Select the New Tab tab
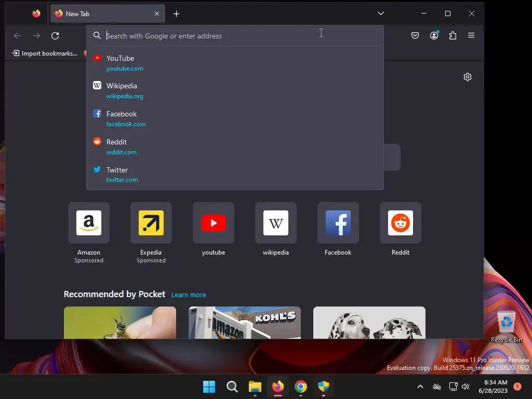Viewport: 532px width, 399px height. [x=108, y=14]
